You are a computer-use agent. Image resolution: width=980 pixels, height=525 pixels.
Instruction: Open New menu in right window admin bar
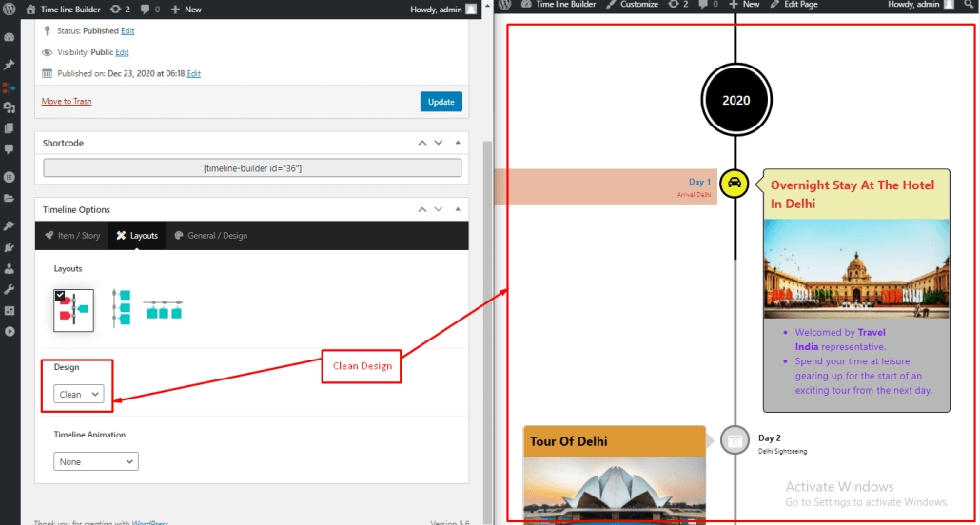pos(745,5)
